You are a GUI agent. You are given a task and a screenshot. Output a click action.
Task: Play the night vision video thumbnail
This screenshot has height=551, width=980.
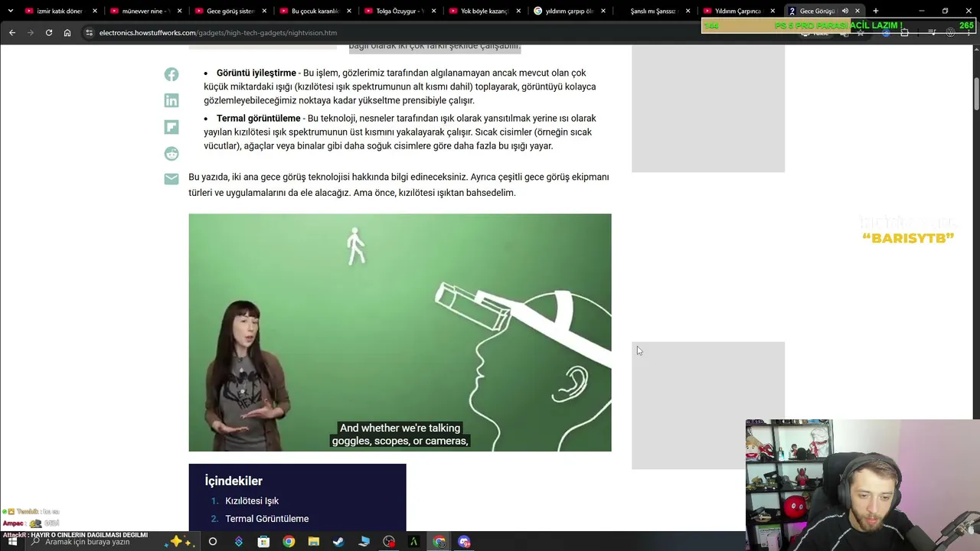tap(400, 332)
